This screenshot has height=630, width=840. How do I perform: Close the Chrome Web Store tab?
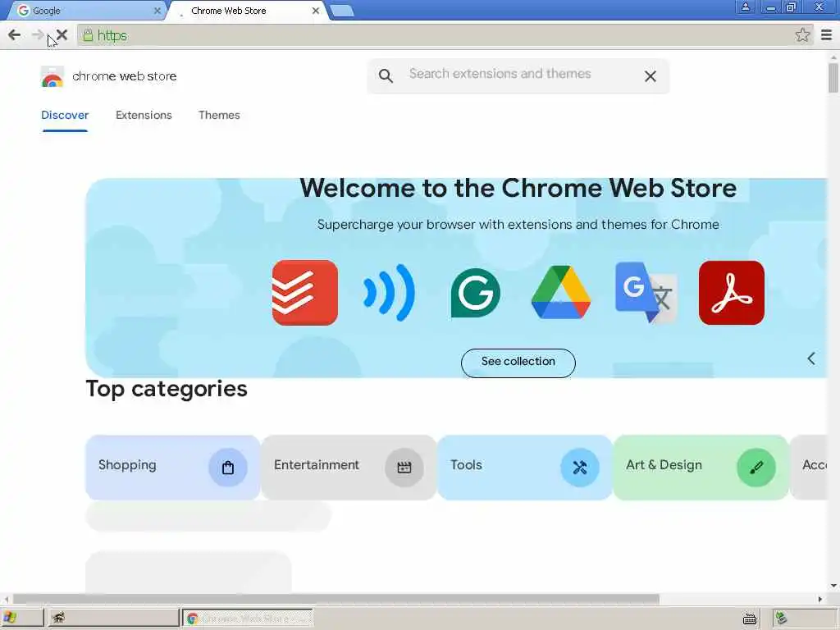tap(316, 11)
